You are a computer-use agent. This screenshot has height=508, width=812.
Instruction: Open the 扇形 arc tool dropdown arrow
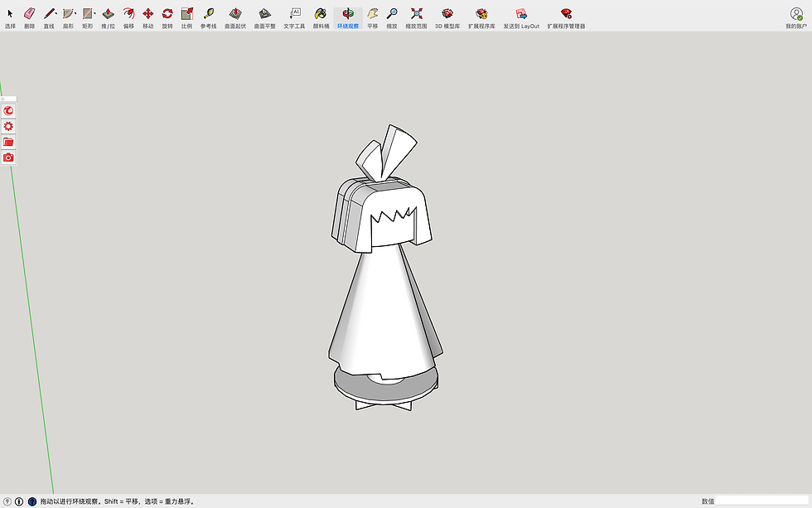click(75, 13)
